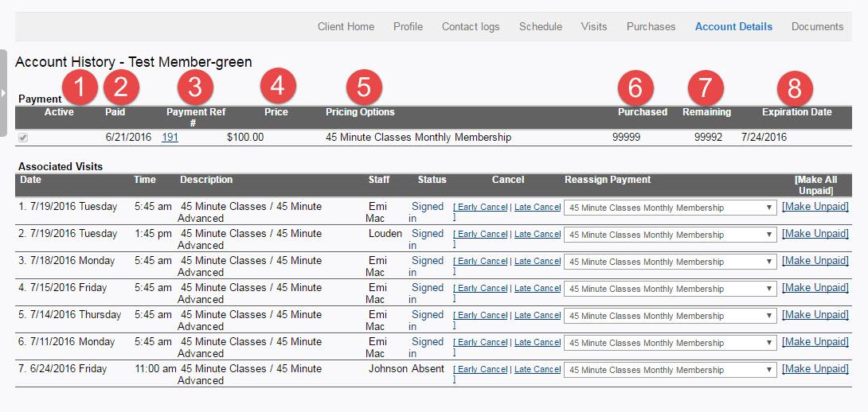Click the $100.00 price value
Image resolution: width=868 pixels, height=412 pixels.
pos(245,137)
